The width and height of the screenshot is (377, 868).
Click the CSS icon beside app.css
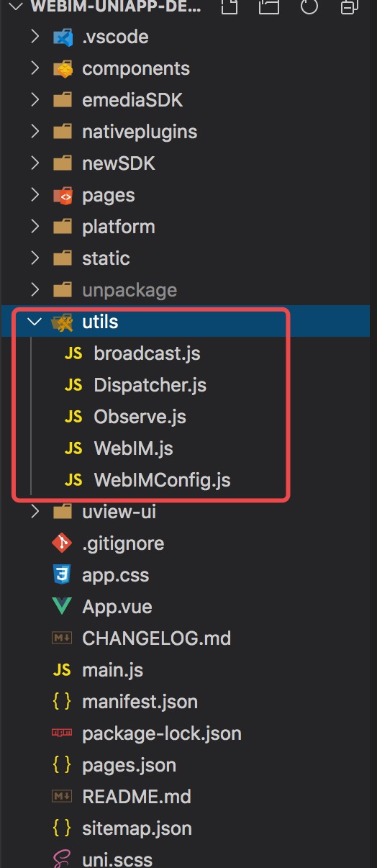63,575
